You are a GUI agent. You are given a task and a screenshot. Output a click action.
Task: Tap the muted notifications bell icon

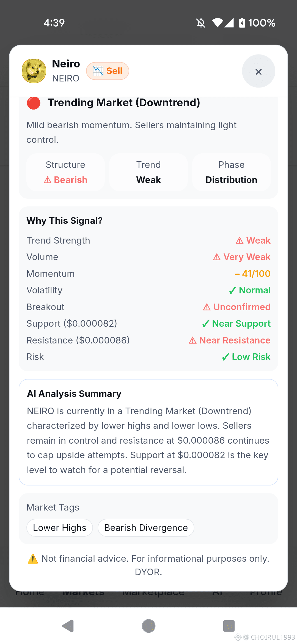201,23
